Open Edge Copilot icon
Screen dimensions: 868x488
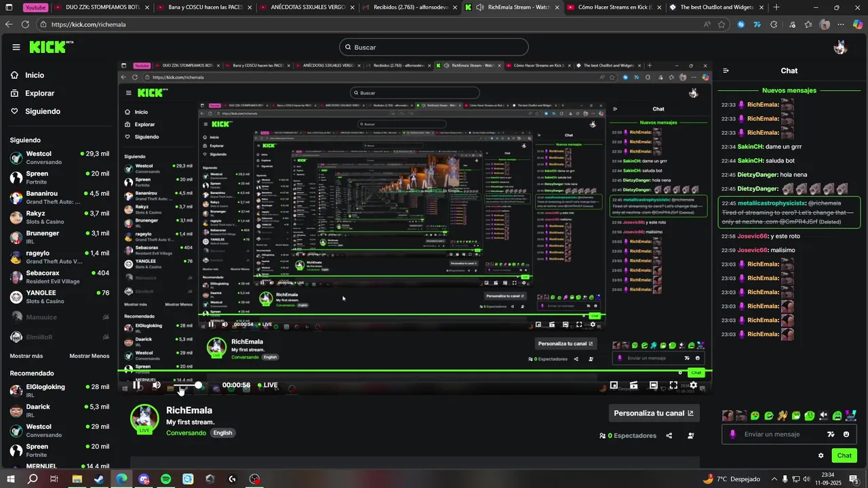858,24
